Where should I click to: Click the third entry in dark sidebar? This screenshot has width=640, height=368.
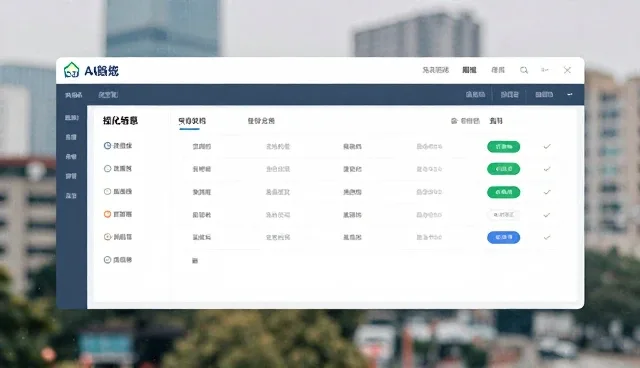71,157
